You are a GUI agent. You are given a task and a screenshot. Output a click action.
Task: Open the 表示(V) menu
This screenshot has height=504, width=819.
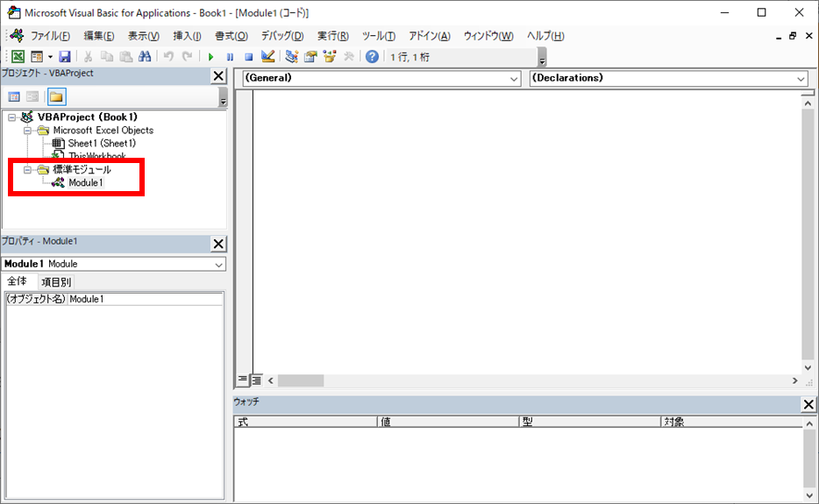[144, 36]
